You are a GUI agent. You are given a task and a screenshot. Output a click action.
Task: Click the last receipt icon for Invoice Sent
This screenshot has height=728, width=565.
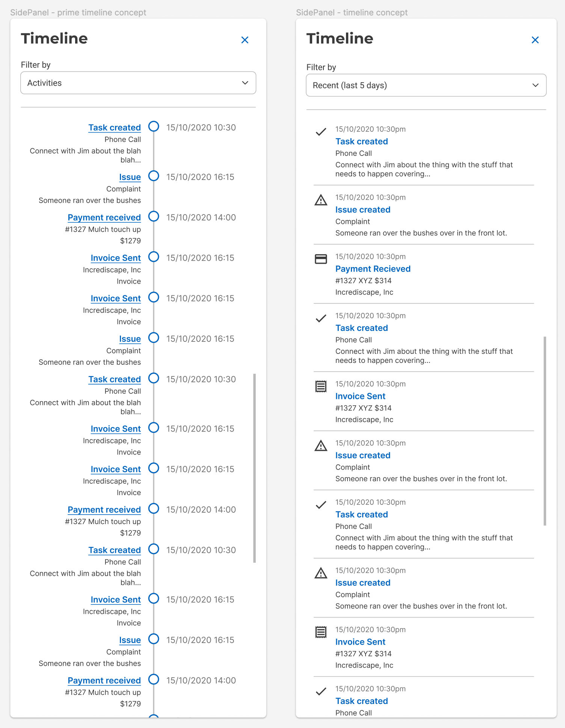click(321, 632)
